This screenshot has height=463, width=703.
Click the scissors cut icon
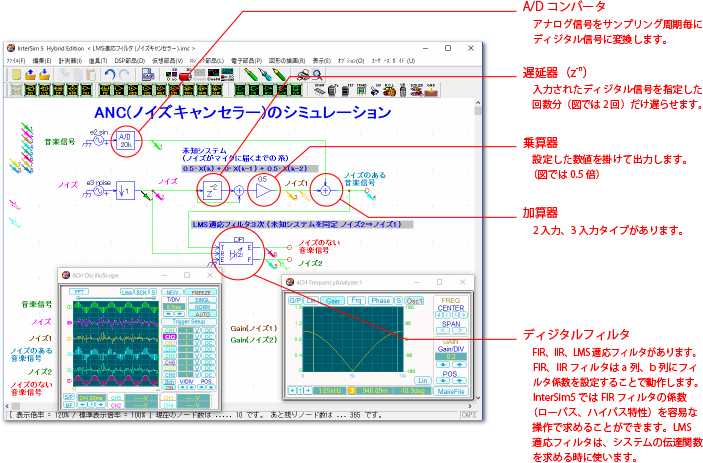64,75
